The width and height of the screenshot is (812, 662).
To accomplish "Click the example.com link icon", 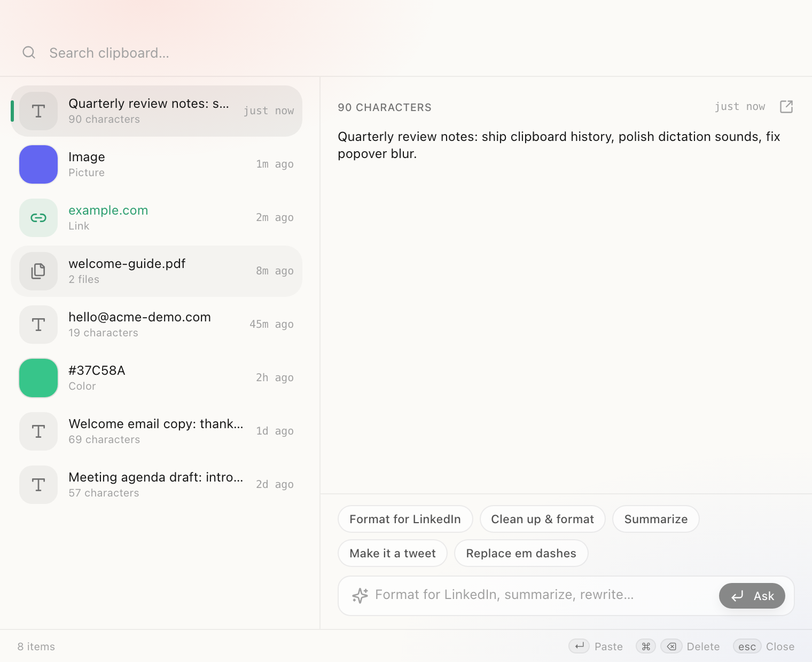I will [x=38, y=218].
